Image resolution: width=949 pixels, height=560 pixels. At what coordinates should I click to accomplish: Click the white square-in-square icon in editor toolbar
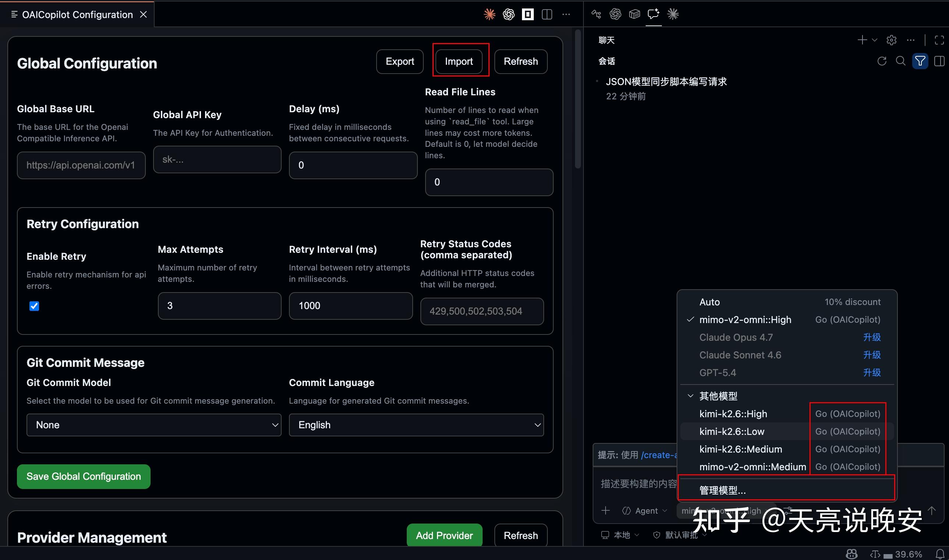click(528, 14)
